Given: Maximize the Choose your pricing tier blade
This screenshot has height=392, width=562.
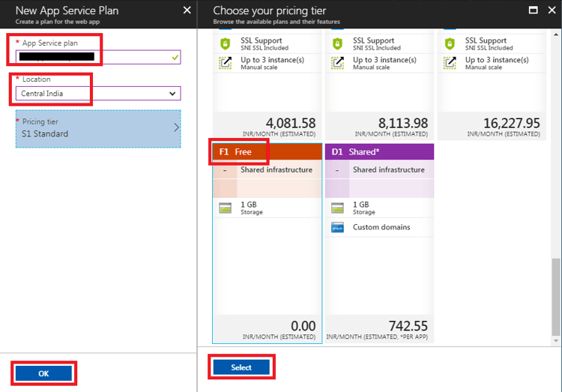Looking at the screenshot, I should pyautogui.click(x=533, y=10).
